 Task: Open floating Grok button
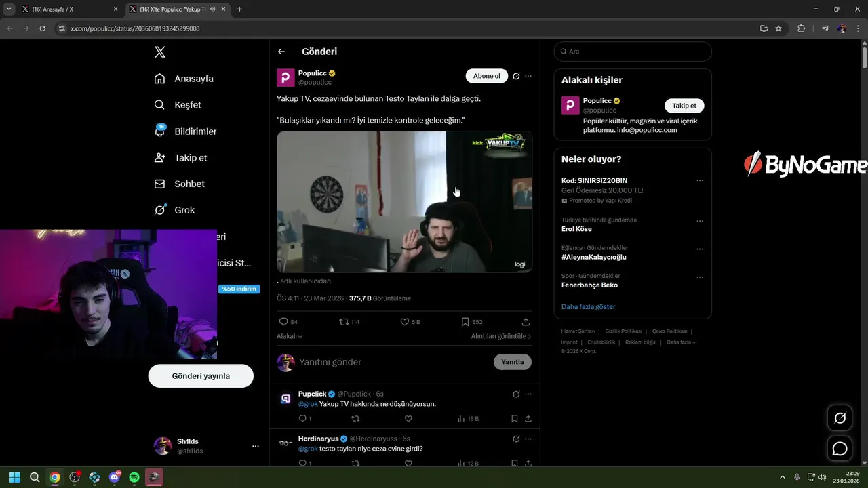840,418
